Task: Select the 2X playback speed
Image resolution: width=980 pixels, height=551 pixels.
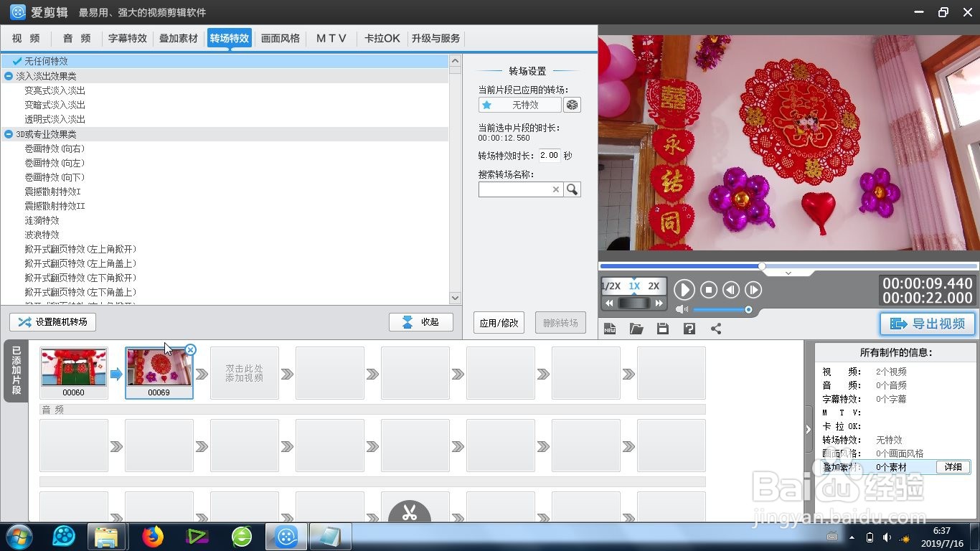Action: 654,286
